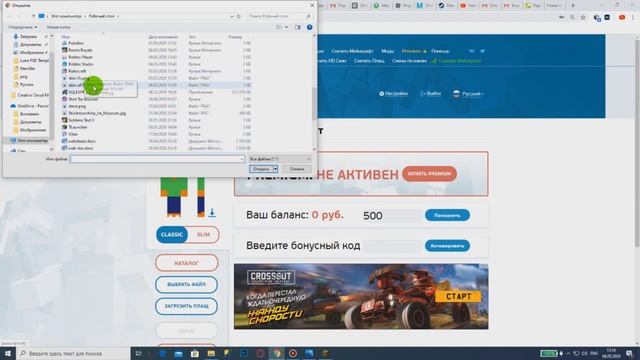Click the skin download arrow icon
The width and height of the screenshot is (640, 360).
tap(212, 213)
